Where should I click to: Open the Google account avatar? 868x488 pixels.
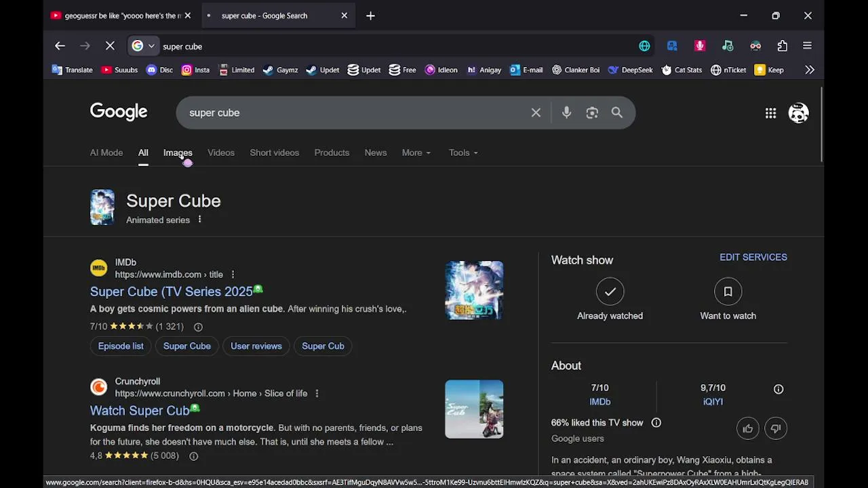click(x=798, y=113)
